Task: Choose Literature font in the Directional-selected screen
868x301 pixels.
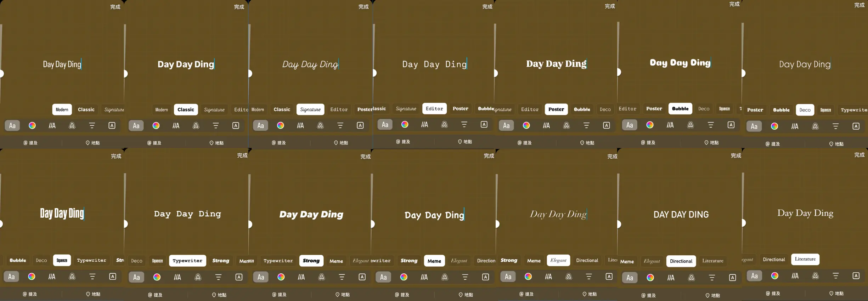Action: pos(713,261)
